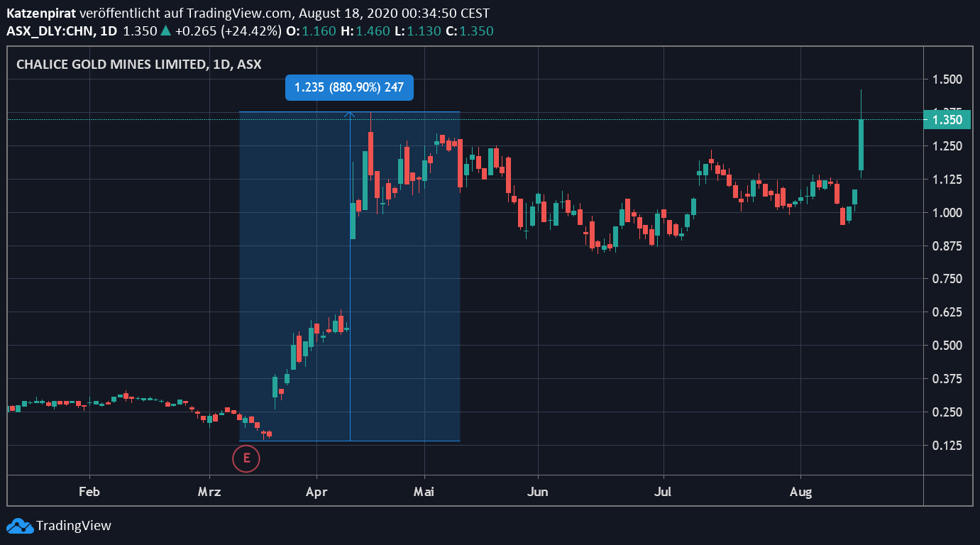Click the 1.500 price scale label
This screenshot has height=545, width=980.
[947, 79]
